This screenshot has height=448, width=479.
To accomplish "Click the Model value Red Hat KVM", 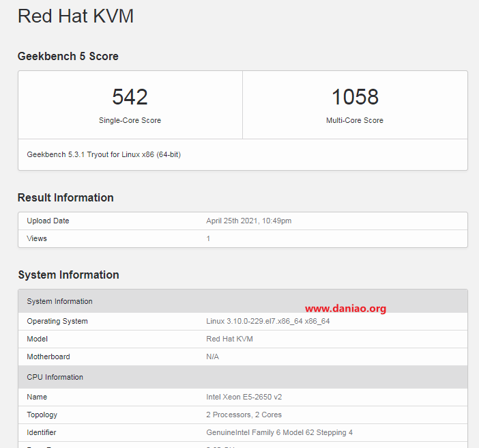I will [229, 339].
